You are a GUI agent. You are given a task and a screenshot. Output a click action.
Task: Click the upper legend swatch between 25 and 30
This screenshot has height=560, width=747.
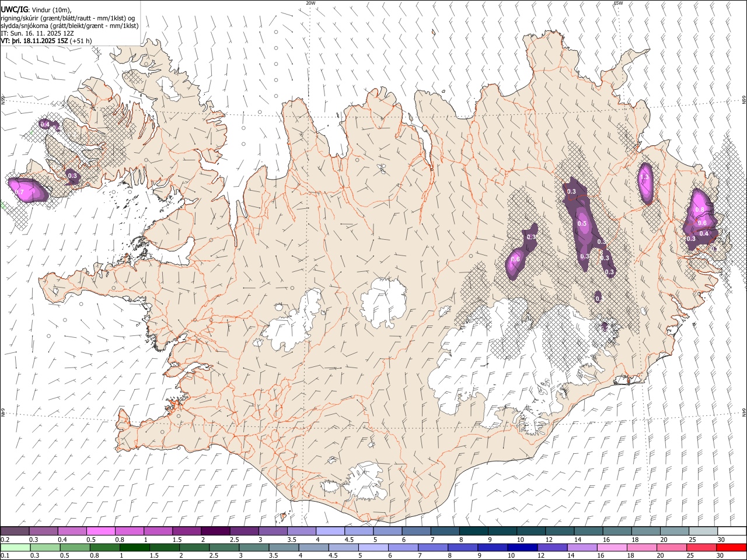[703, 531]
